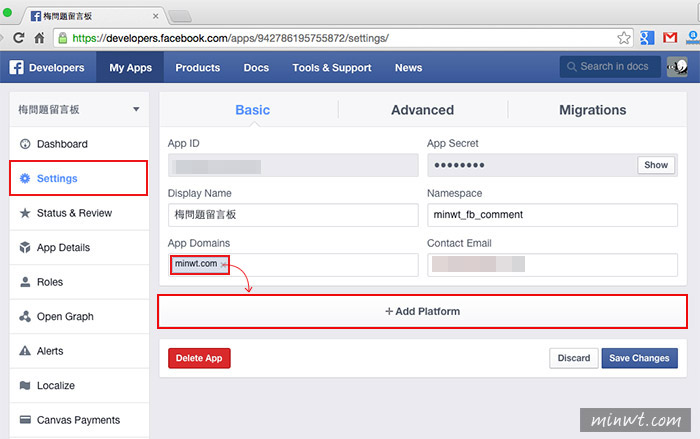Screen dimensions: 700x439
Task: Open Settings in the sidebar
Action: click(x=79, y=178)
